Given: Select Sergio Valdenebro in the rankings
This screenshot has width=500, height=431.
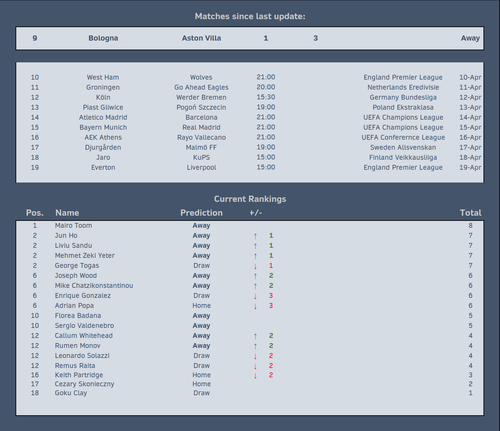Looking at the screenshot, I should pos(84,326).
